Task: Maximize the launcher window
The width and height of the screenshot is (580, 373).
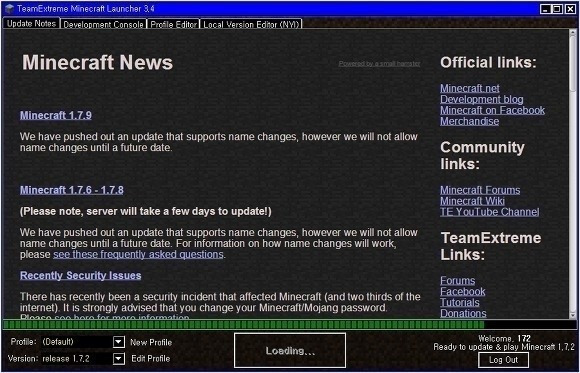Action: [557, 9]
